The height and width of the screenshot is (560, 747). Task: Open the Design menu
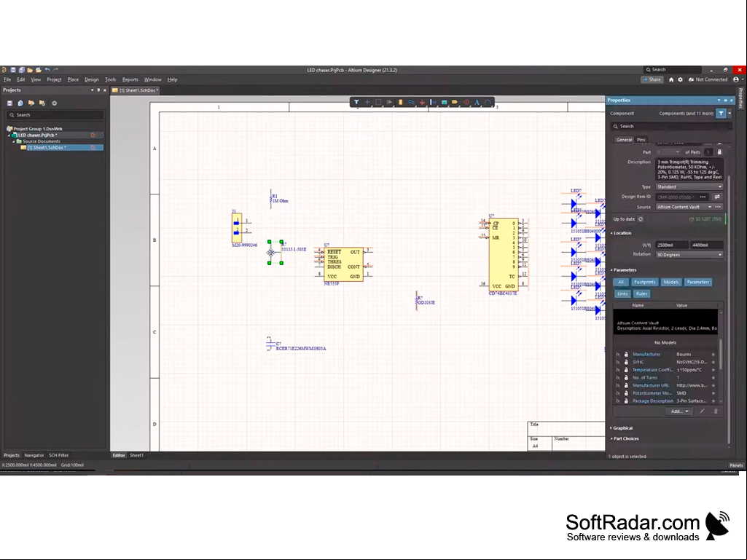tap(92, 79)
